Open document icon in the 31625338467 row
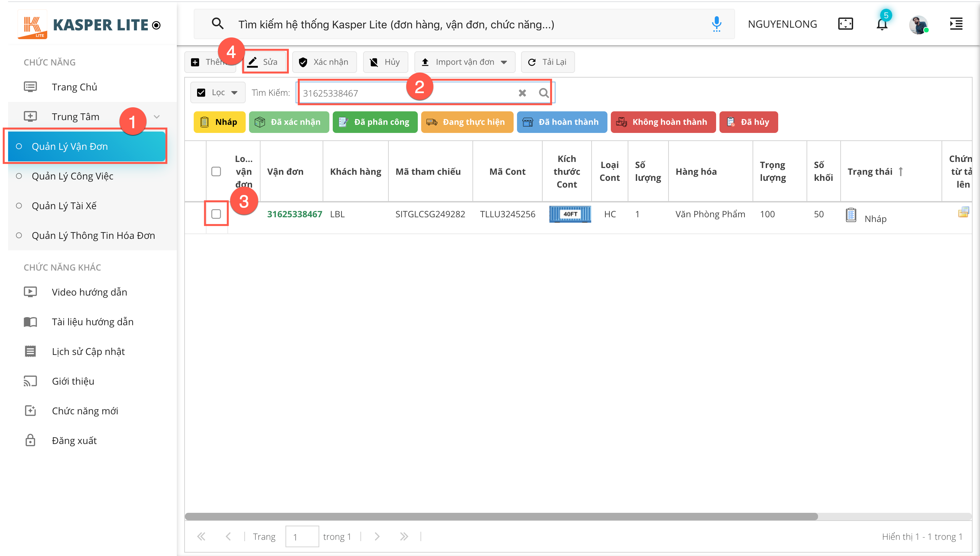980x556 pixels. pos(963,212)
